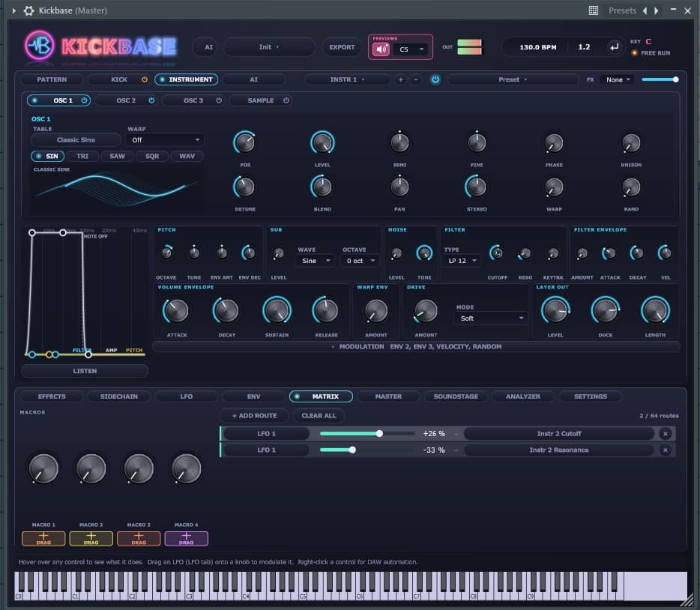Click the Macro 4 drag handle
The width and height of the screenshot is (700, 610).
pyautogui.click(x=186, y=538)
